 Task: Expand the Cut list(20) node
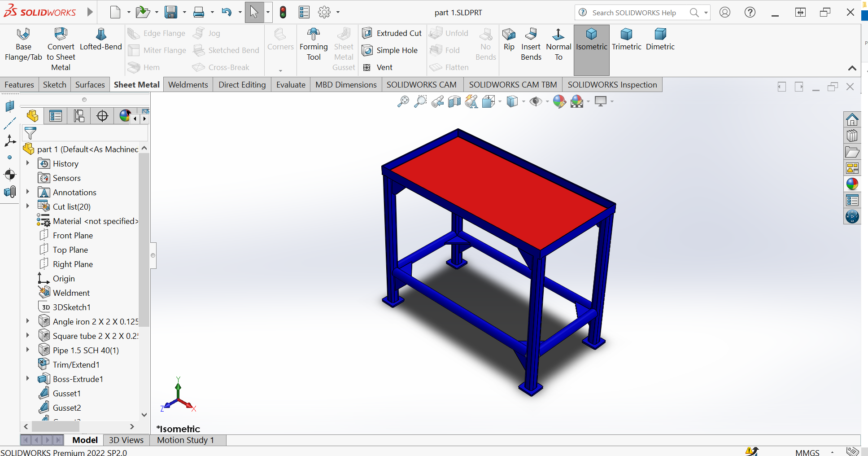(x=28, y=206)
